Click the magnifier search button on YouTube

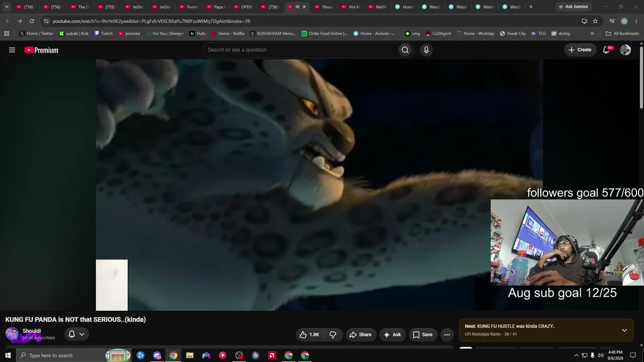tap(405, 50)
